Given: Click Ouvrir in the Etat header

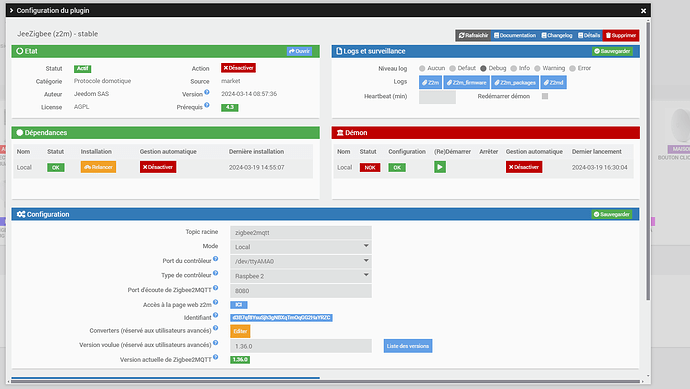Looking at the screenshot, I should pos(299,51).
